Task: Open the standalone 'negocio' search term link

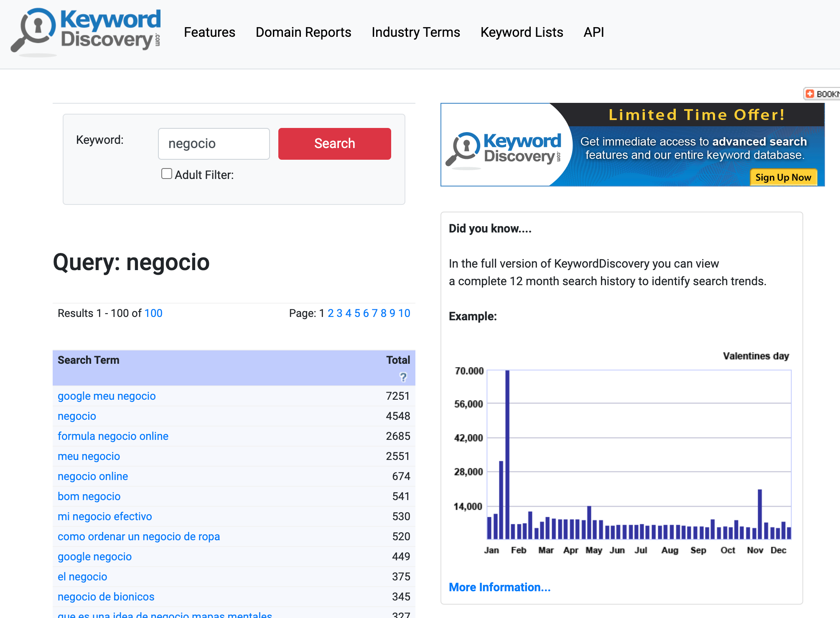Action: click(77, 416)
